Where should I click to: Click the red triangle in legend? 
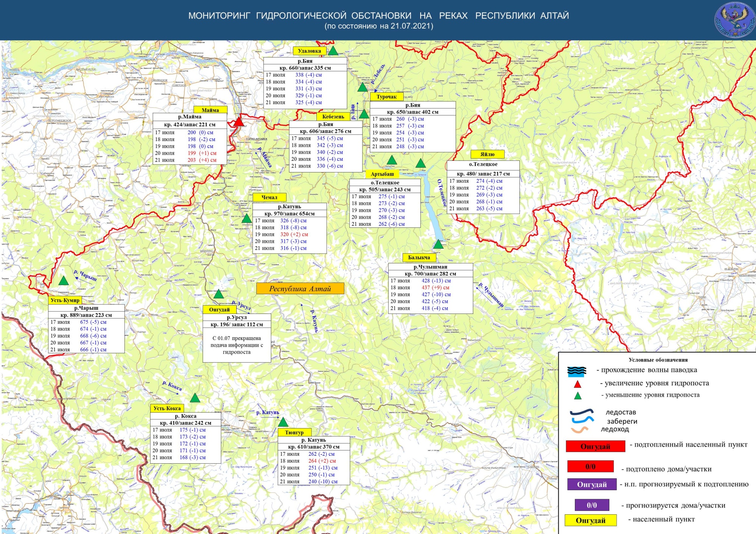click(577, 384)
